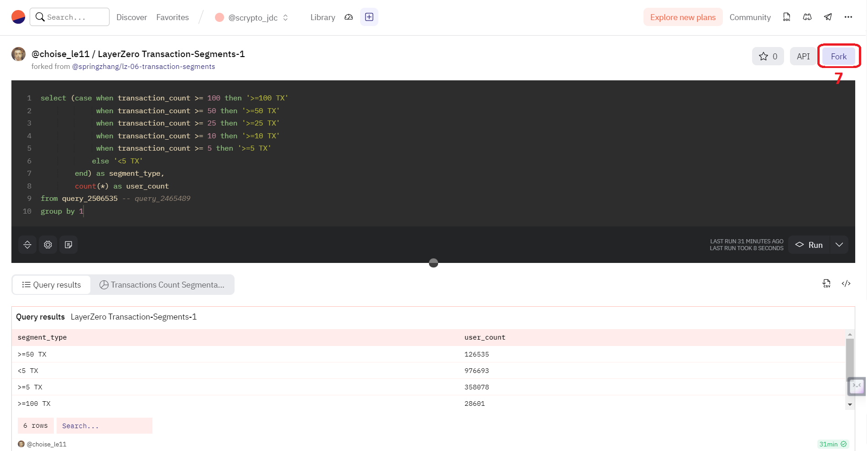Open the Discover menu item
This screenshot has width=868, height=451.
tap(131, 17)
